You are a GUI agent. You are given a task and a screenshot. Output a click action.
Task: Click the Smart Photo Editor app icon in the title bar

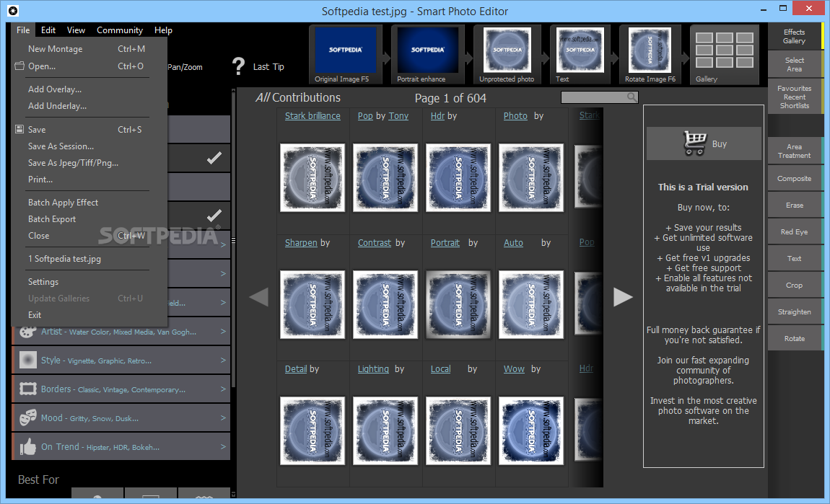click(13, 11)
